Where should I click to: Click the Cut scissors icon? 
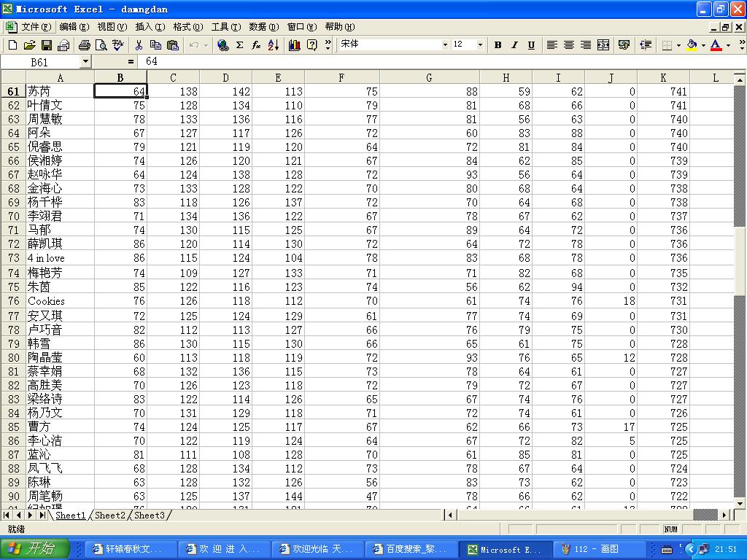coord(139,45)
